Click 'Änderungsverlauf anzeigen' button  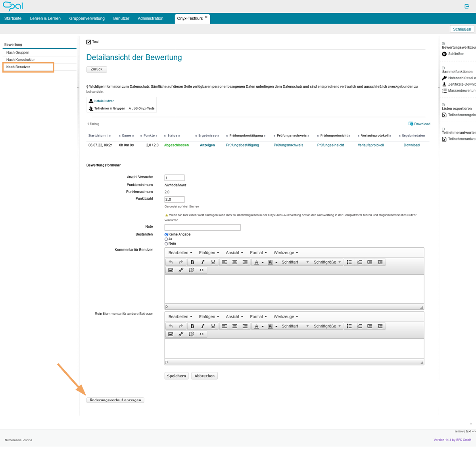pos(115,400)
